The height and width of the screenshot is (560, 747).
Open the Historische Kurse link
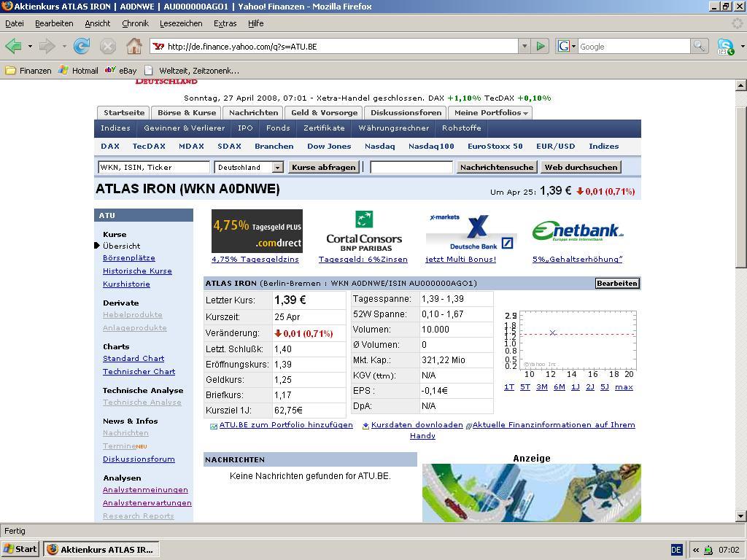click(x=137, y=271)
